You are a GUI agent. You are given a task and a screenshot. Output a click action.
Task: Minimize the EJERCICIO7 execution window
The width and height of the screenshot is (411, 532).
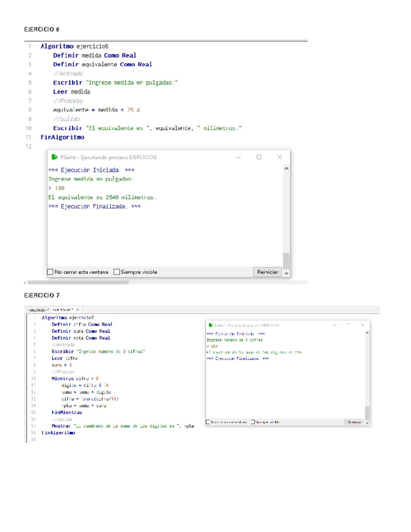[x=335, y=325]
